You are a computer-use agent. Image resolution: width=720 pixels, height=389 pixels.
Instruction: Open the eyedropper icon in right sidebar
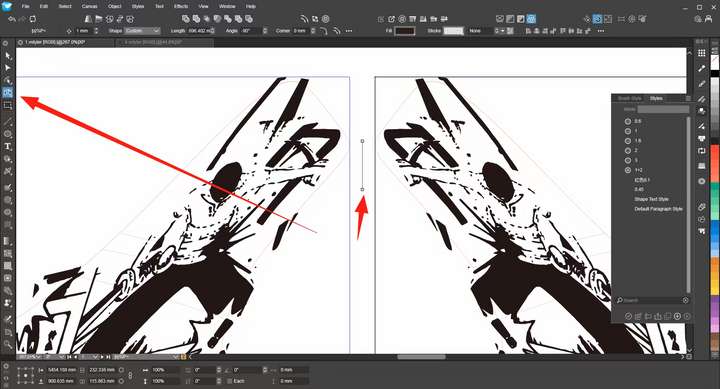pos(702,68)
